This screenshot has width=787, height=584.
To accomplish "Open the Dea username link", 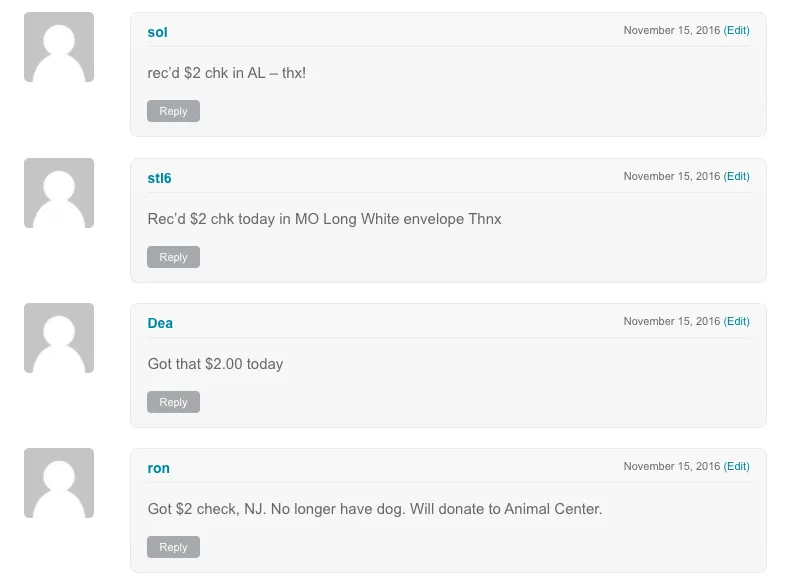I will click(x=160, y=323).
